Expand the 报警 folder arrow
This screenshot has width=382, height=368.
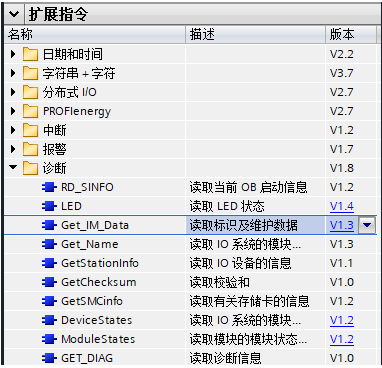pos(13,149)
